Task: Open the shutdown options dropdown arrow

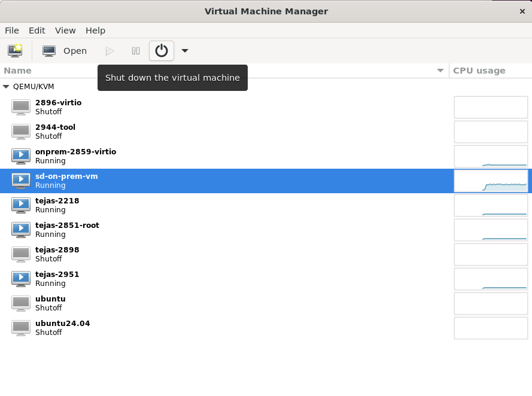Action: click(x=185, y=51)
